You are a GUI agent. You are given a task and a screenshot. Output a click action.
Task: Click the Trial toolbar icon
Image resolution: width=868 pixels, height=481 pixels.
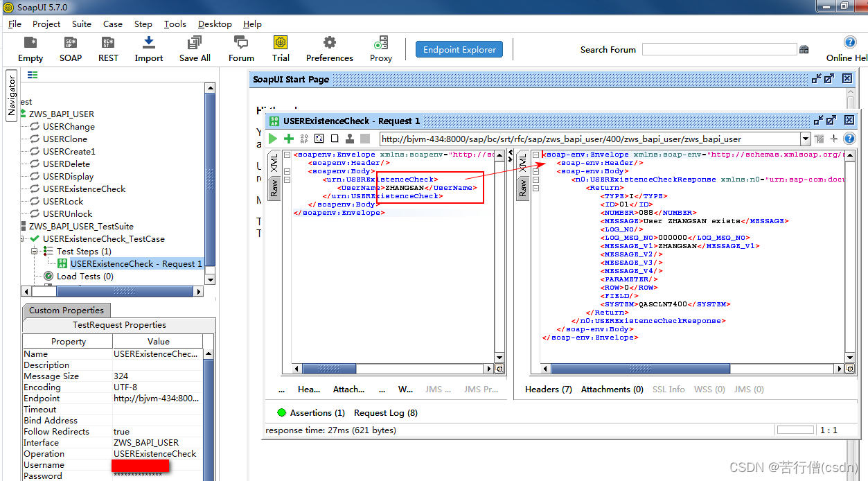(281, 43)
